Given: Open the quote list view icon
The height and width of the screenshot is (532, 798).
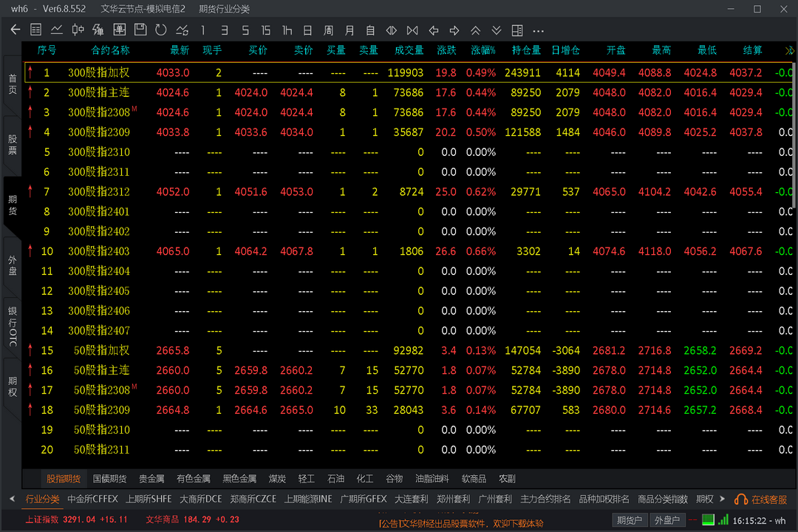Looking at the screenshot, I should click(35, 30).
